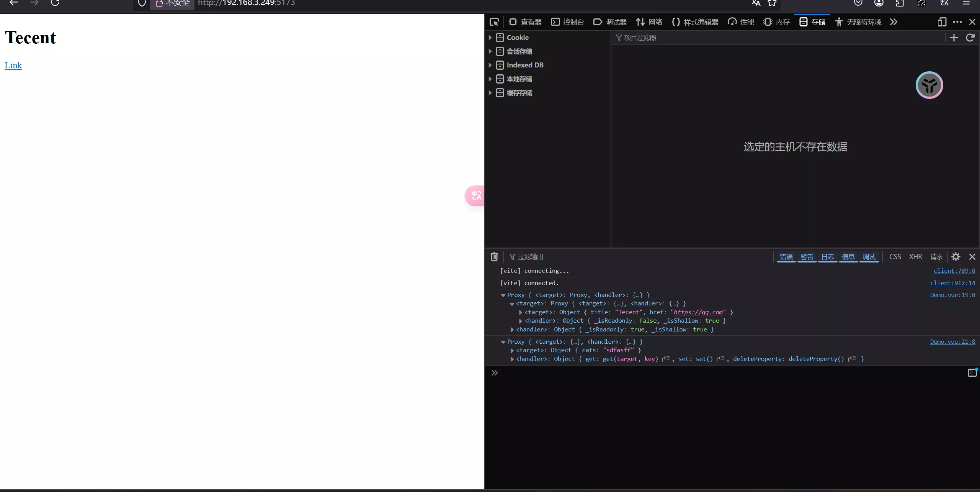This screenshot has height=492, width=980.
Task: Open devtools three-dot options menu
Action: click(957, 22)
